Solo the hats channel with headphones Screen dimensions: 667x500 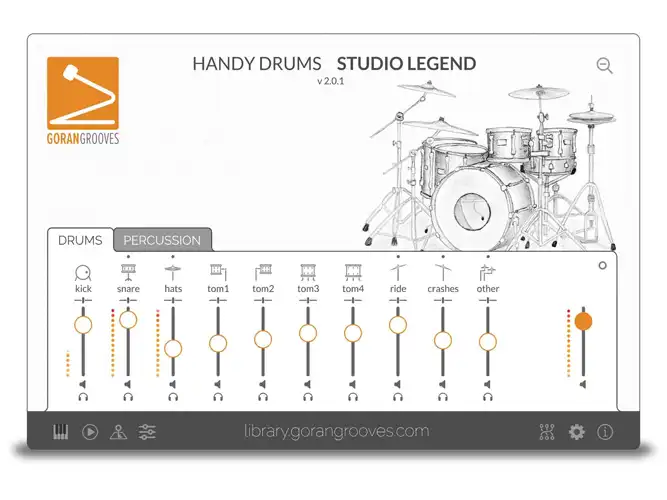[173, 397]
